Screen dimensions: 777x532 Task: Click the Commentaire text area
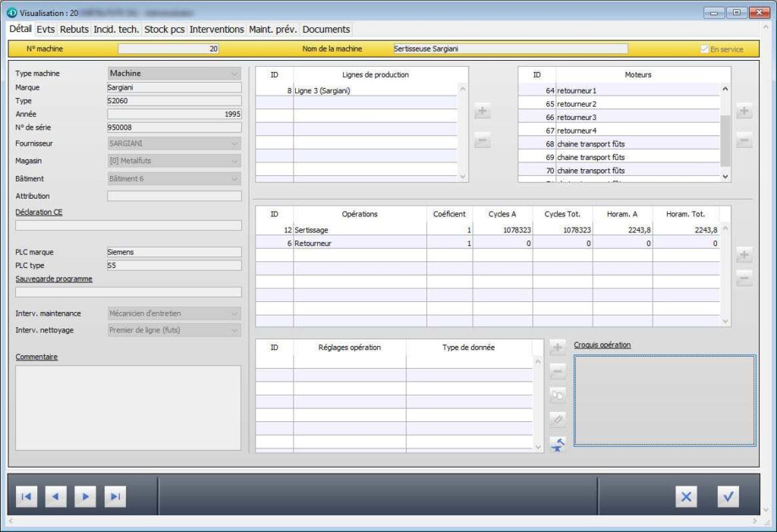(127, 408)
